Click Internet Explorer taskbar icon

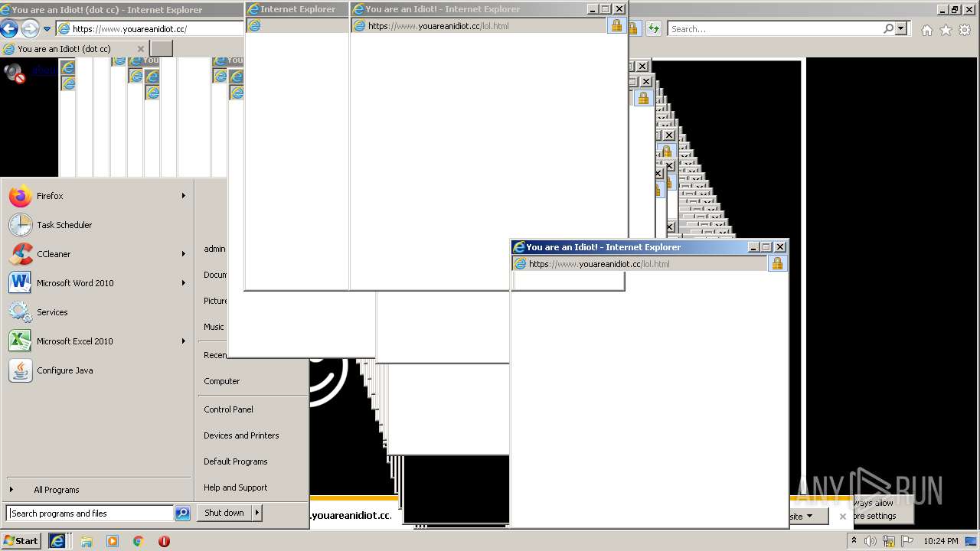point(57,541)
